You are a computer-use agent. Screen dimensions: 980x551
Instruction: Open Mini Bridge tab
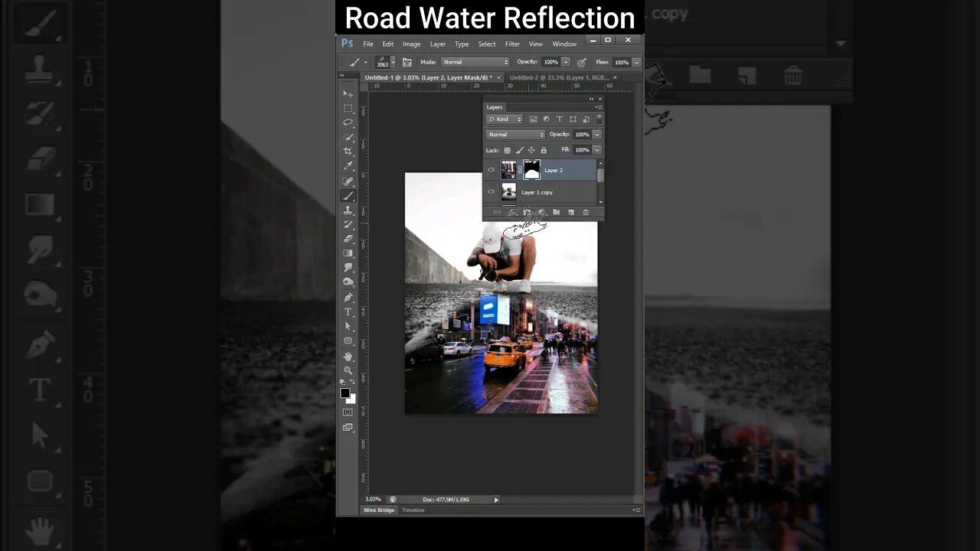pyautogui.click(x=379, y=510)
